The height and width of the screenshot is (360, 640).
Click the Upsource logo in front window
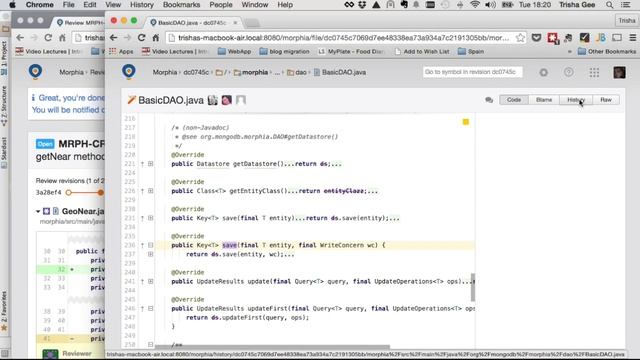pos(129,72)
